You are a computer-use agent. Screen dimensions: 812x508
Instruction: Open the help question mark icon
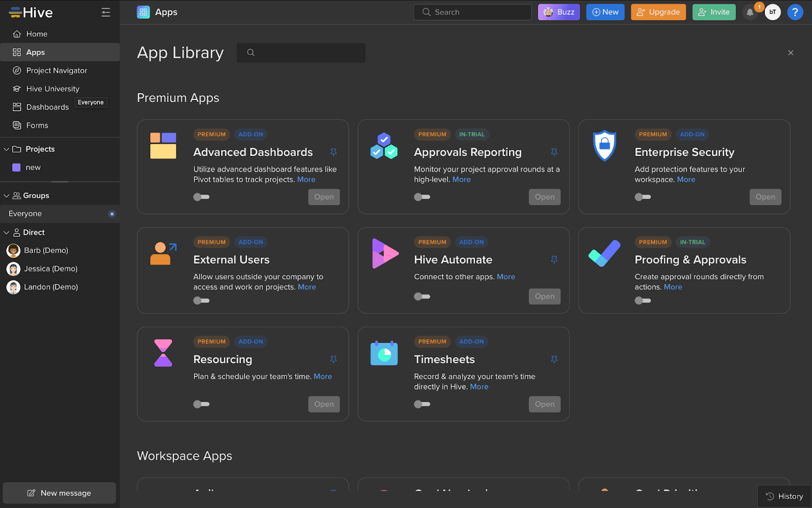[795, 12]
